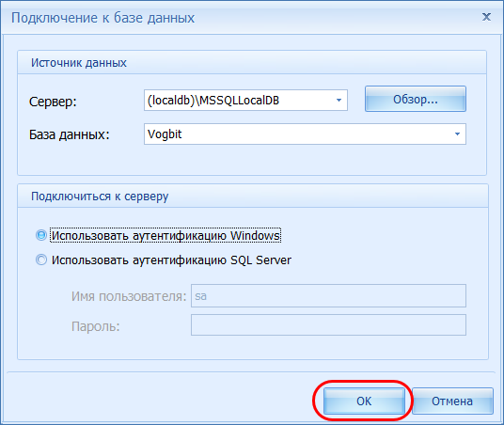The height and width of the screenshot is (425, 504).
Task: Expand the База данных dropdown arrow
Action: coord(457,134)
